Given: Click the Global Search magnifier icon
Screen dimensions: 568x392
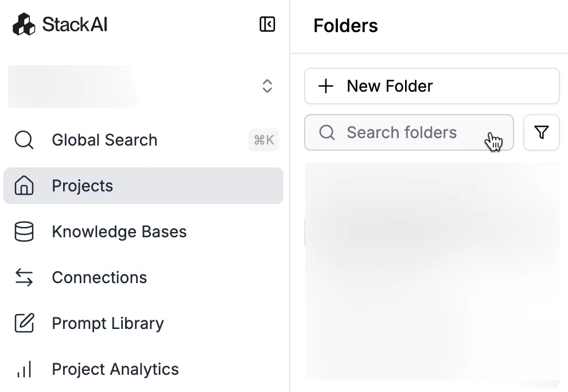Looking at the screenshot, I should pos(24,140).
